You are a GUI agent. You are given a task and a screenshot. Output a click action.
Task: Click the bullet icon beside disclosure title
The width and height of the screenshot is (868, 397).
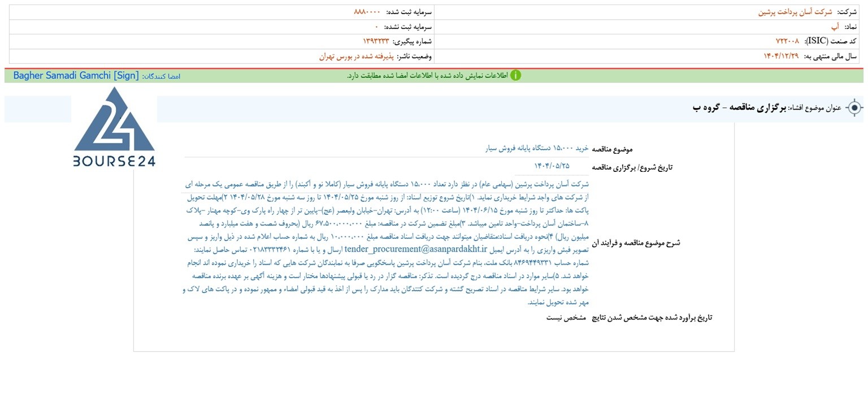[x=854, y=108]
